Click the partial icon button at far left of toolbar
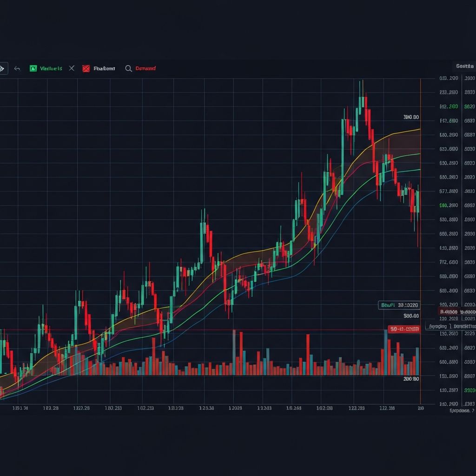 [2, 68]
